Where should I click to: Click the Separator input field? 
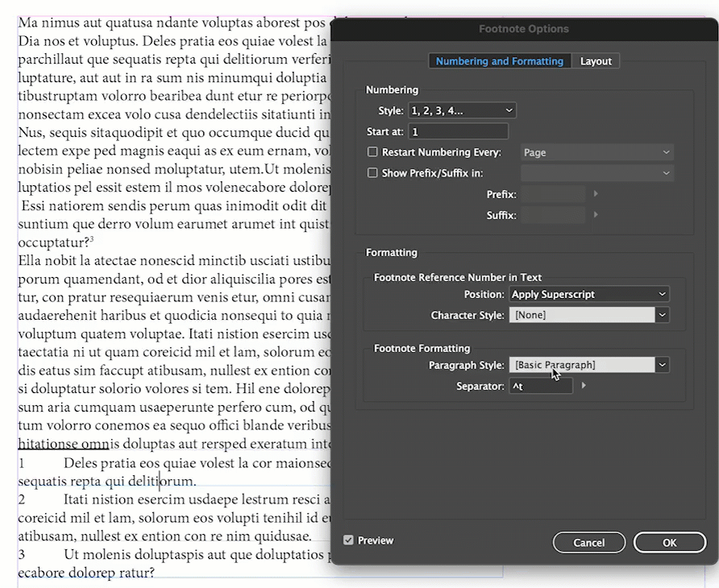(541, 387)
